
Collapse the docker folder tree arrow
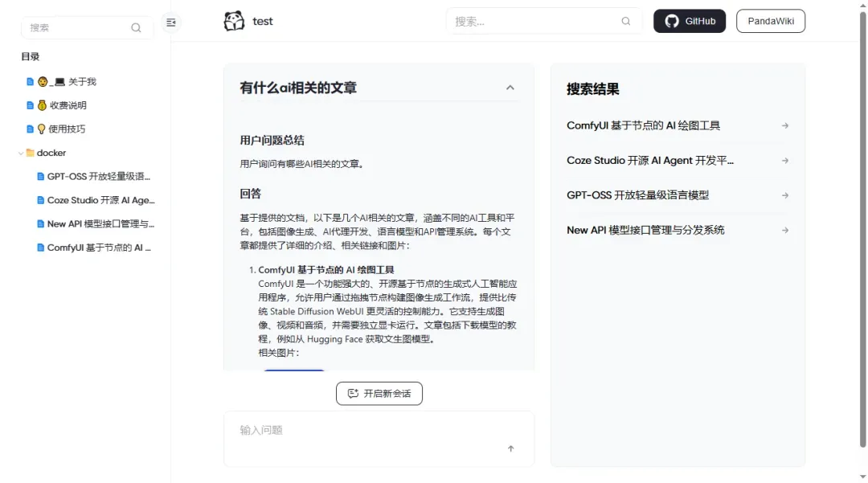21,153
